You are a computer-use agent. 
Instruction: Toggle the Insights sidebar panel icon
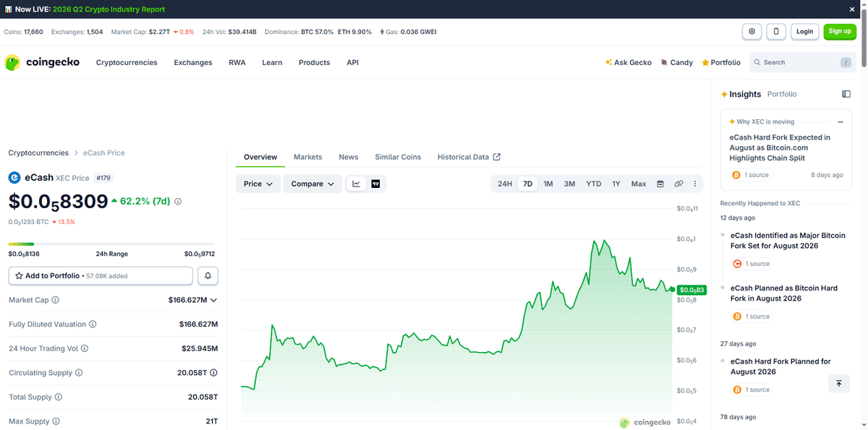pos(846,94)
